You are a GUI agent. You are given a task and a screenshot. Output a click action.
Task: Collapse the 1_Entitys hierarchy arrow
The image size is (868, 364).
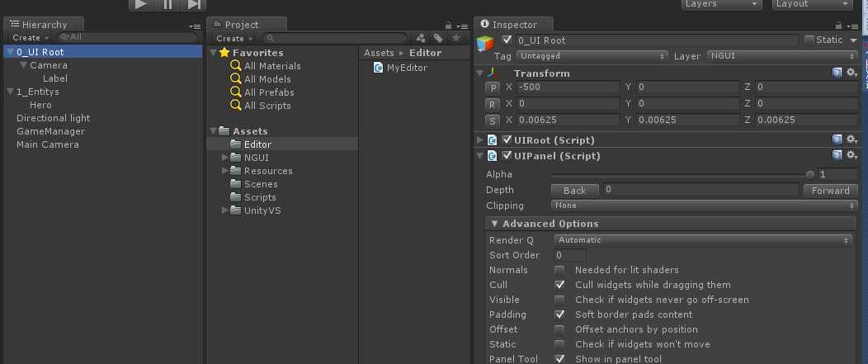pyautogui.click(x=11, y=92)
